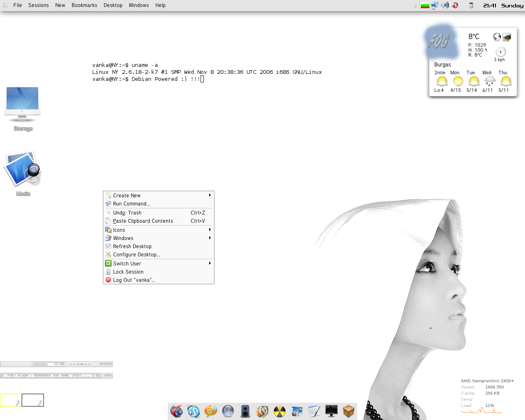525x420 pixels.
Task: Expand the system tray hidden icons arrow
Action: tap(415, 6)
